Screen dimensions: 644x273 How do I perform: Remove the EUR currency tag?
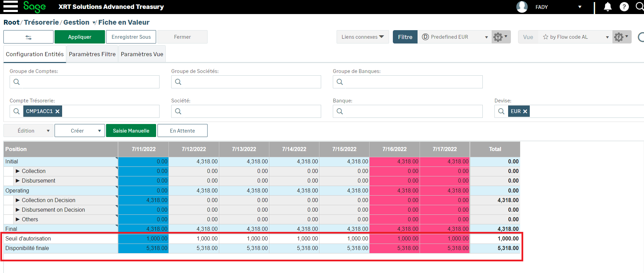click(x=525, y=111)
